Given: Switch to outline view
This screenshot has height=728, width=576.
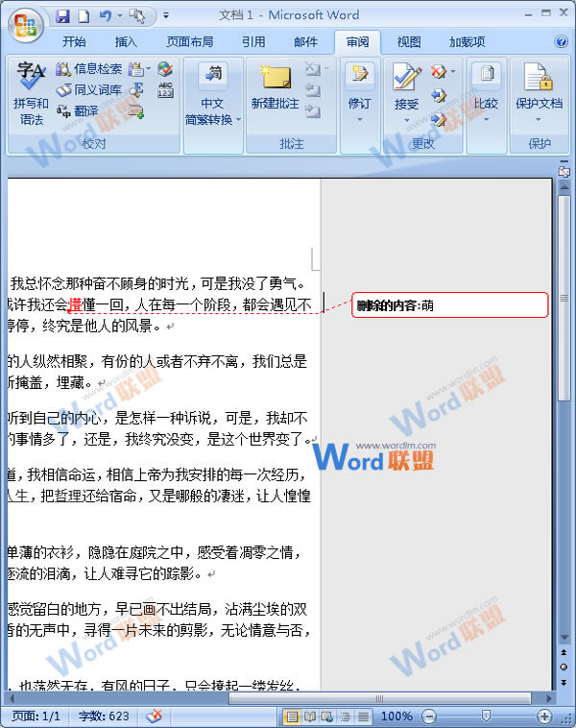Looking at the screenshot, I should 346,716.
